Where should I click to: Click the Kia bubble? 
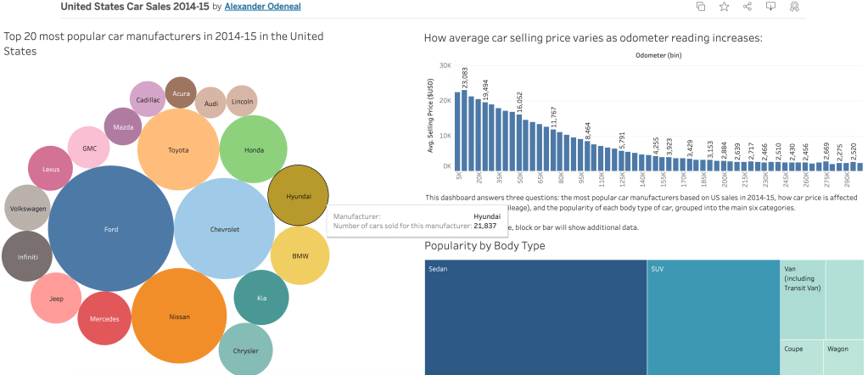(261, 298)
